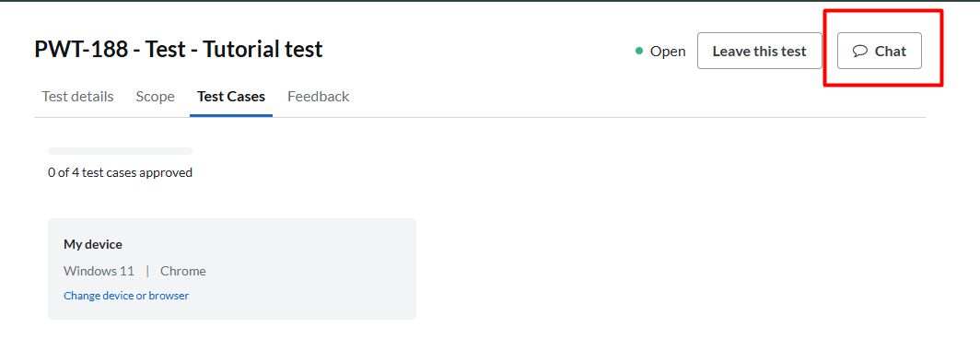This screenshot has width=980, height=339.
Task: Click the Leave this test button
Action: tap(759, 51)
